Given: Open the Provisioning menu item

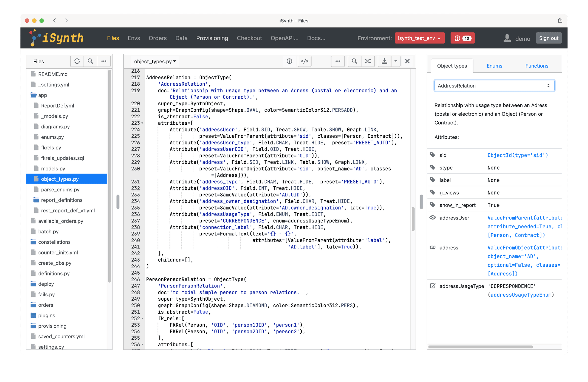Looking at the screenshot, I should click(212, 38).
